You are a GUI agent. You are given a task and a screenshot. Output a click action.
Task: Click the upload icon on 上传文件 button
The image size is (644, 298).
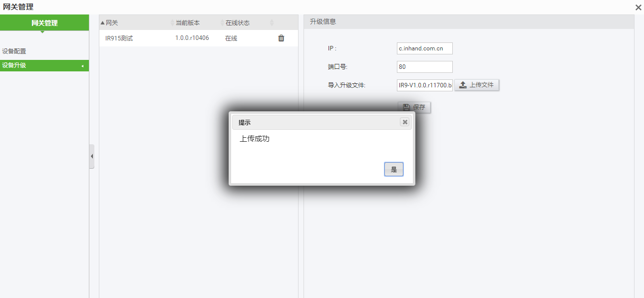463,84
